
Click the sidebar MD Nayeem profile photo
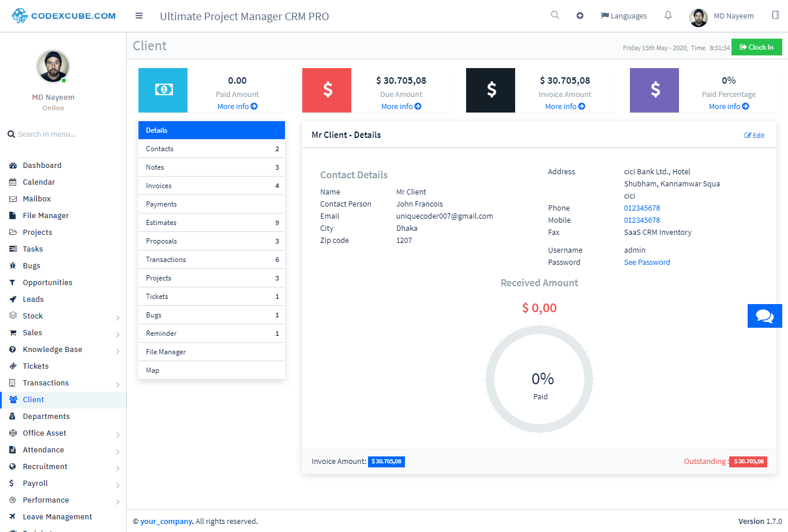[53, 66]
